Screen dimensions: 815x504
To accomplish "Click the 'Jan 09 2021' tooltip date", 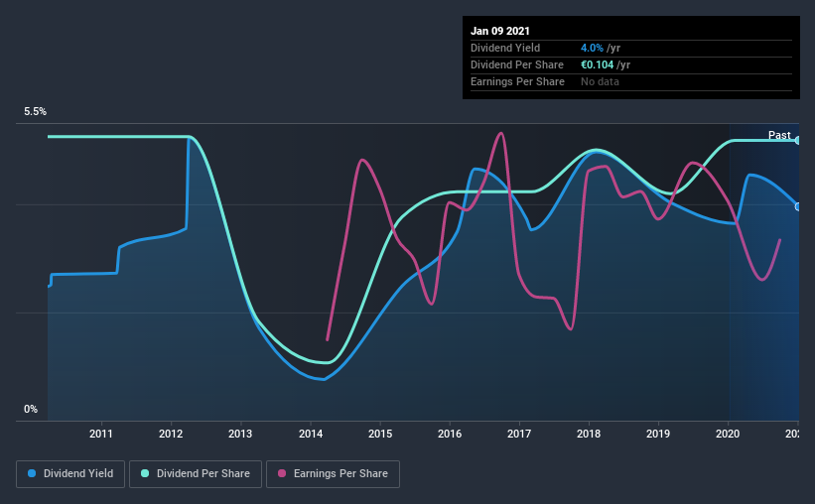I will (x=500, y=31).
